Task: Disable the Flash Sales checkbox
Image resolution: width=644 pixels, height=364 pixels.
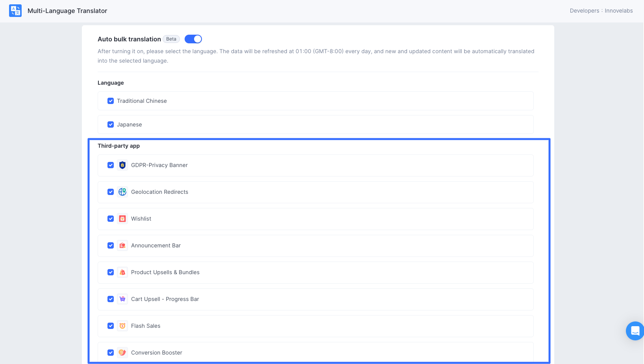Action: pos(111,326)
